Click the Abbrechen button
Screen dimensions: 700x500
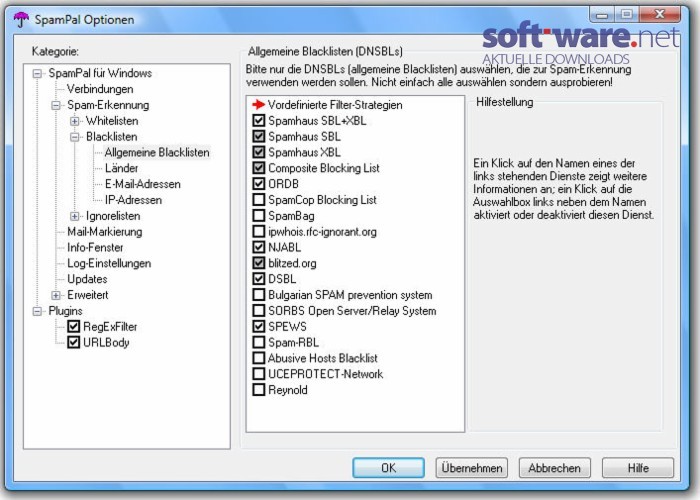554,467
